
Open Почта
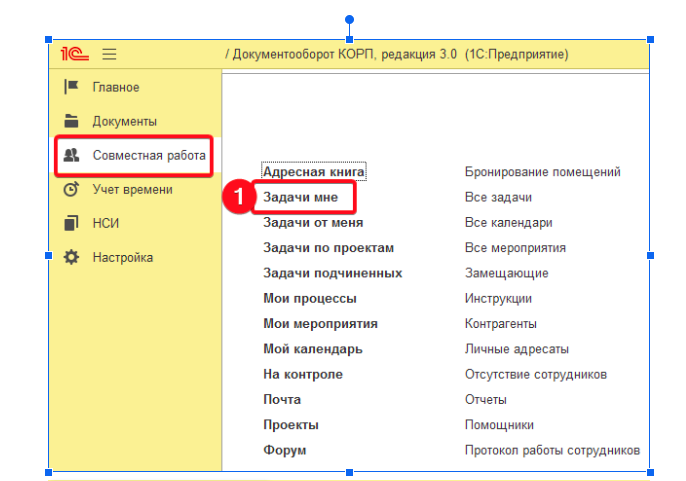[282, 400]
